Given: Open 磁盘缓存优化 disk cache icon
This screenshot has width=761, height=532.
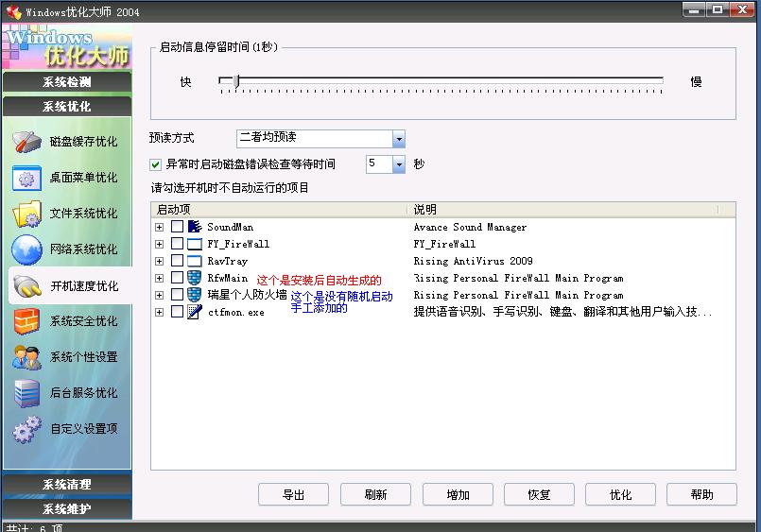Looking at the screenshot, I should [x=26, y=142].
